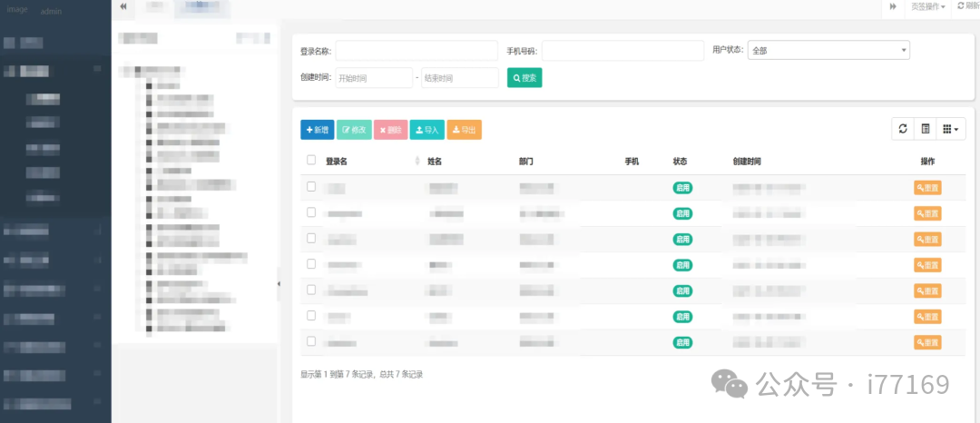The image size is (980, 423).
Task: Click the 新增 (add user) button
Action: tap(317, 130)
